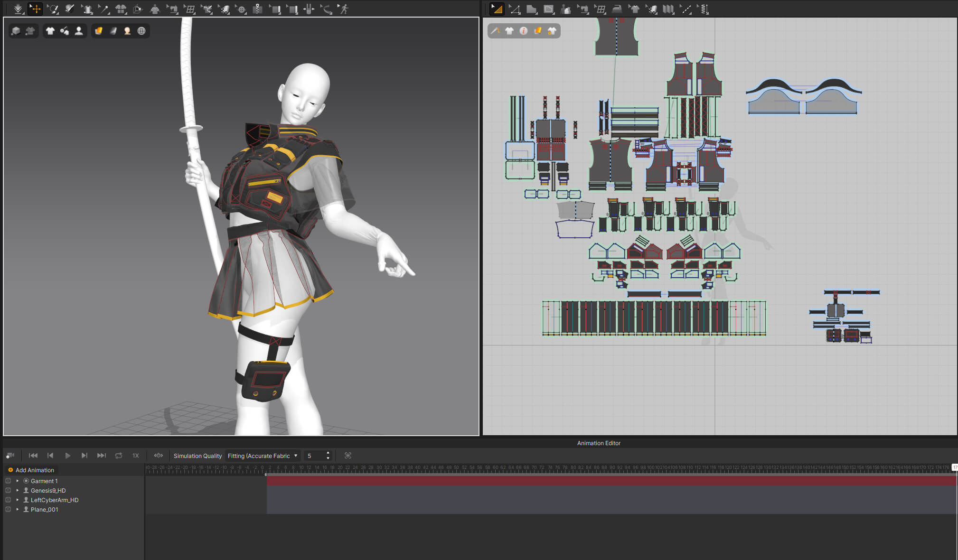Play the animation
958x560 pixels.
point(67,456)
